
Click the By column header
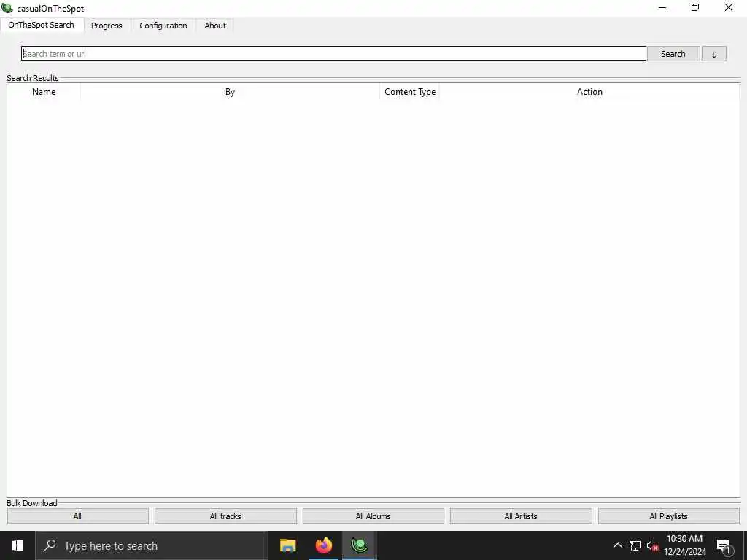pyautogui.click(x=230, y=92)
